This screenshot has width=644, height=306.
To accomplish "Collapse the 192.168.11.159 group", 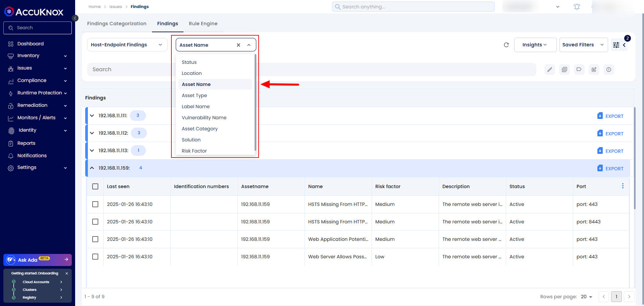I will point(92,168).
